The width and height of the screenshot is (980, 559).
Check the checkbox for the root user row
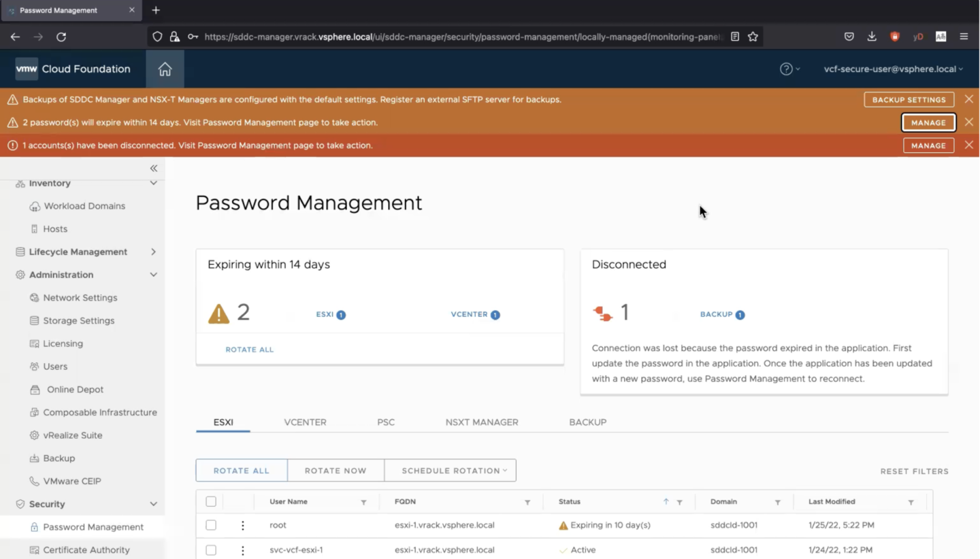coord(211,525)
